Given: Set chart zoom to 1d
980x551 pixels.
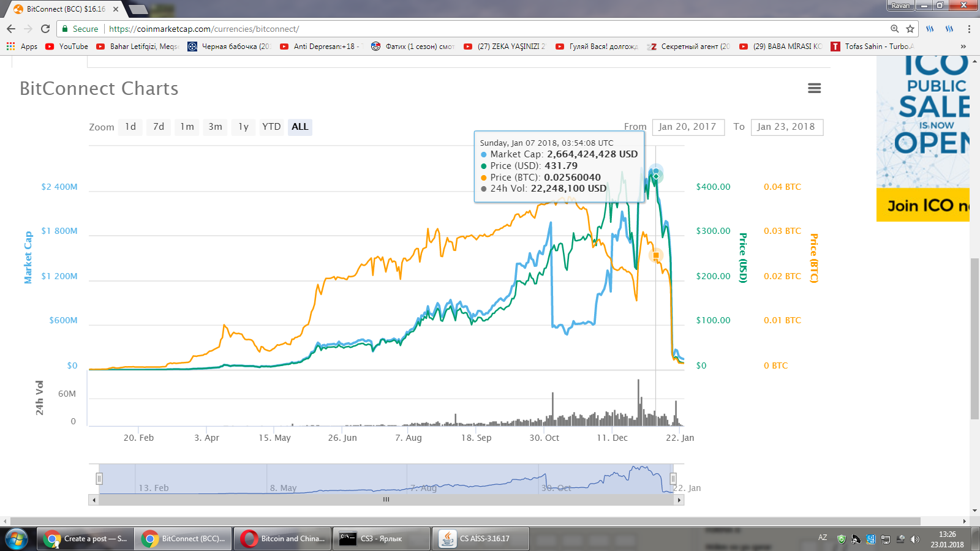Looking at the screenshot, I should point(130,127).
